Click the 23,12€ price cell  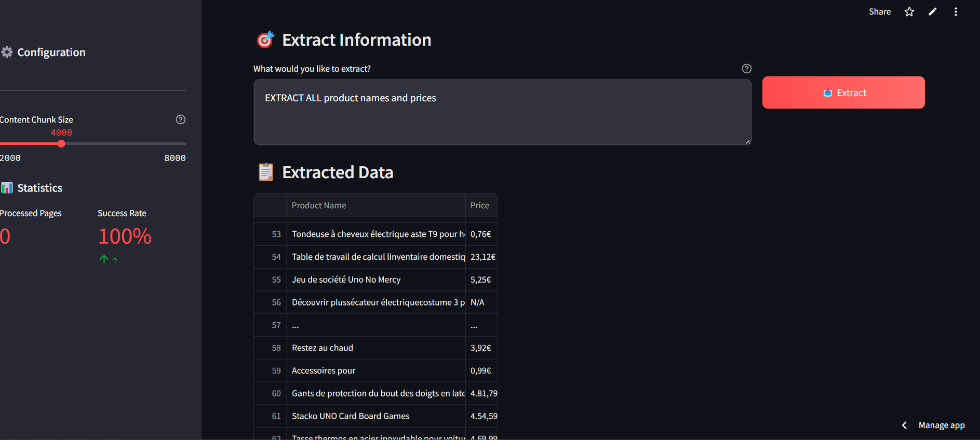point(481,257)
